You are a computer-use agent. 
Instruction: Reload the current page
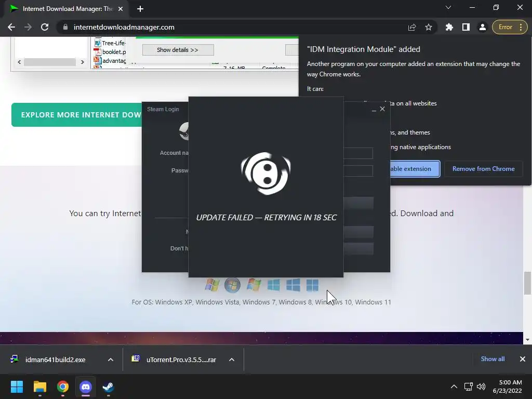pyautogui.click(x=45, y=27)
